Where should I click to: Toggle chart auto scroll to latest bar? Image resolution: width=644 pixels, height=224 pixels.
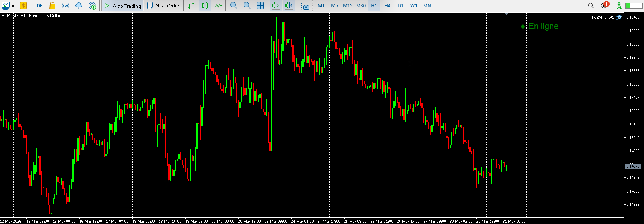click(x=275, y=6)
